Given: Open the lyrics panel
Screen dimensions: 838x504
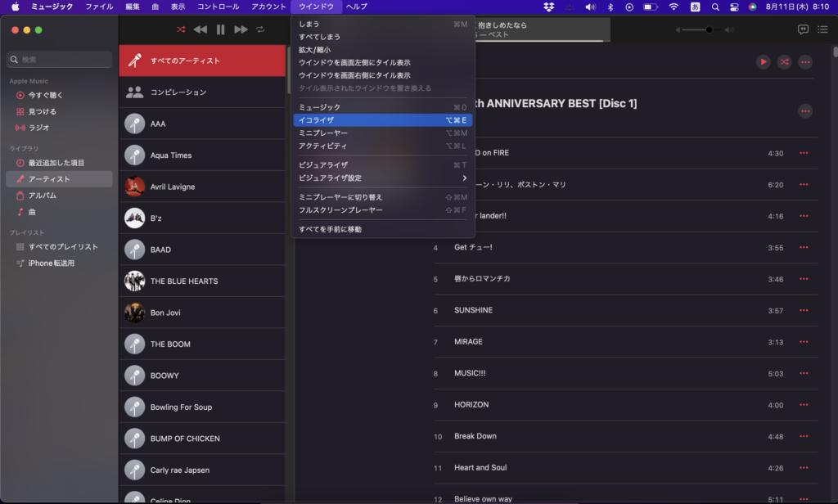Looking at the screenshot, I should (x=803, y=29).
